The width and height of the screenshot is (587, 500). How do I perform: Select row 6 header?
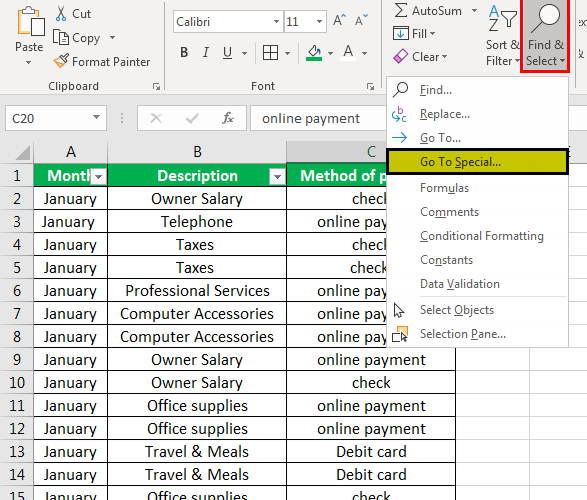pyautogui.click(x=17, y=291)
